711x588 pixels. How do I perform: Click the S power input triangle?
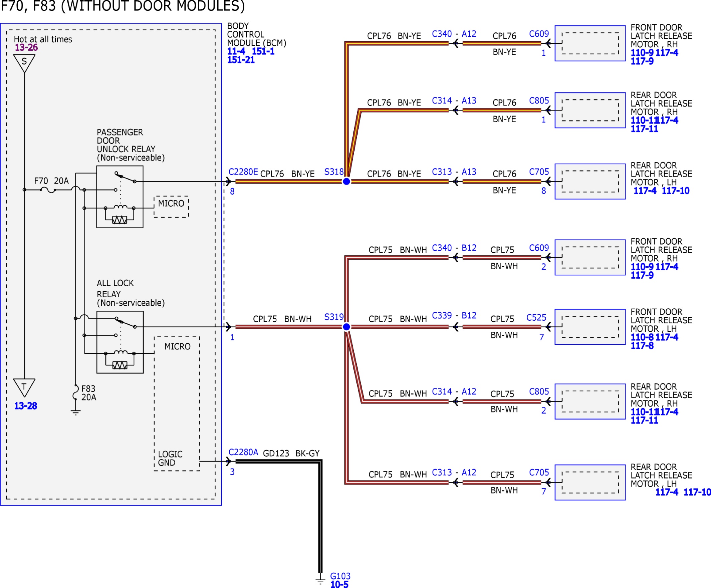(x=24, y=63)
